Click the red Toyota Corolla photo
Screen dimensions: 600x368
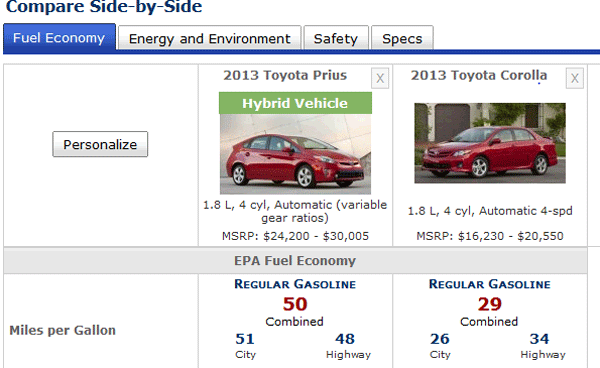pyautogui.click(x=490, y=143)
